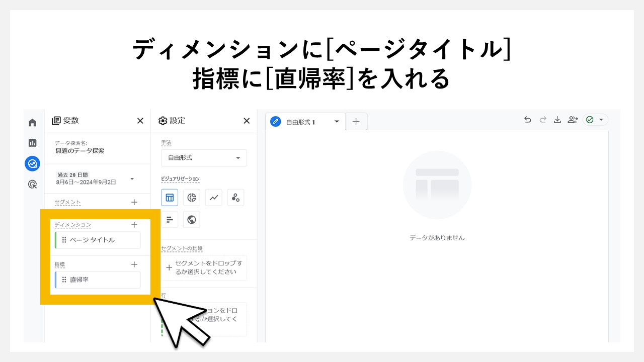This screenshot has height=362, width=644.
Task: Export the exploration via download icon
Action: (x=557, y=120)
